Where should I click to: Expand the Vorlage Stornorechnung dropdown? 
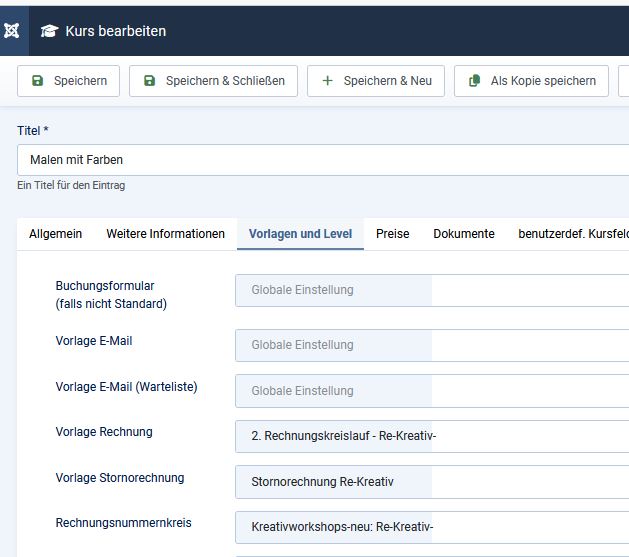coord(431,482)
